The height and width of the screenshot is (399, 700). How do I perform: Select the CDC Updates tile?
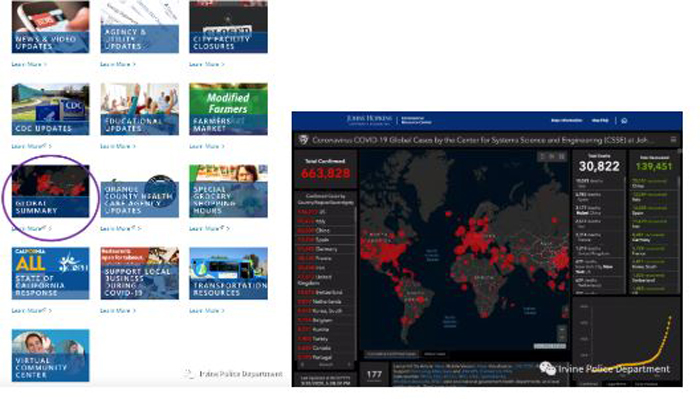50,109
